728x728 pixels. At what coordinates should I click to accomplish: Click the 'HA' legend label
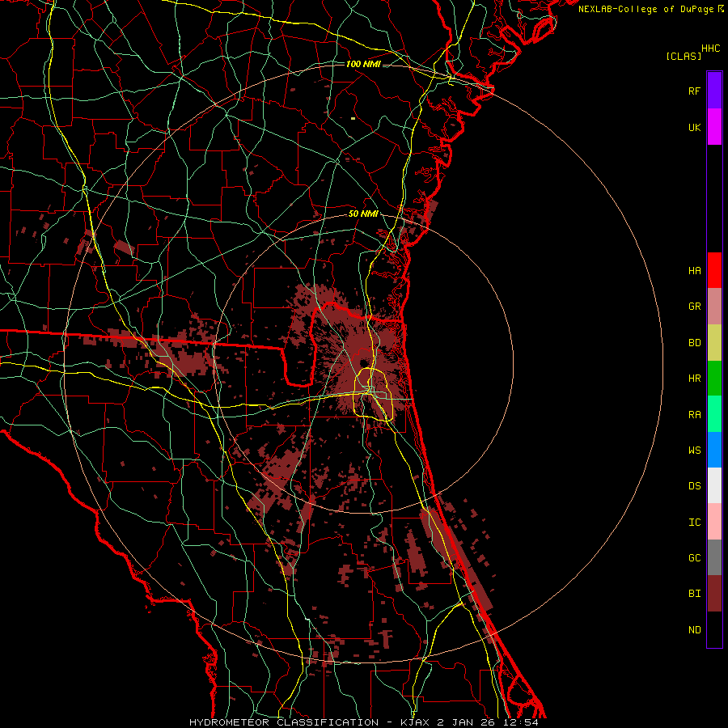coord(694,271)
